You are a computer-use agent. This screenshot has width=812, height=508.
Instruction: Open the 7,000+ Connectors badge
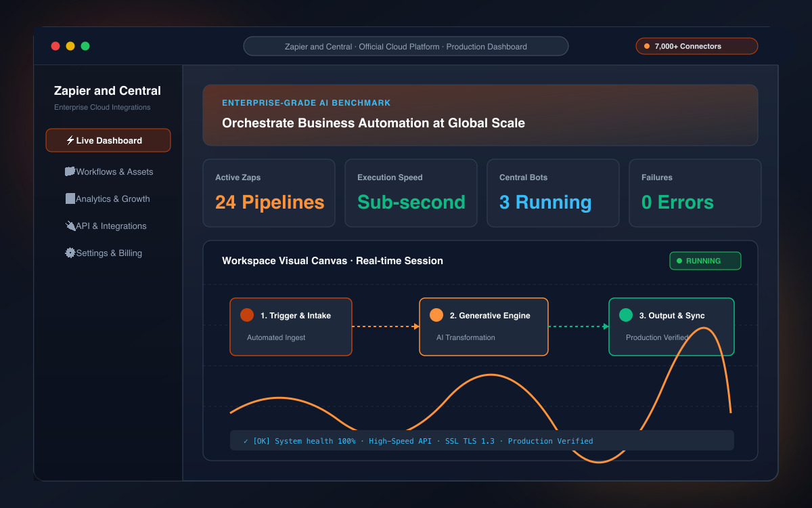tap(696, 46)
